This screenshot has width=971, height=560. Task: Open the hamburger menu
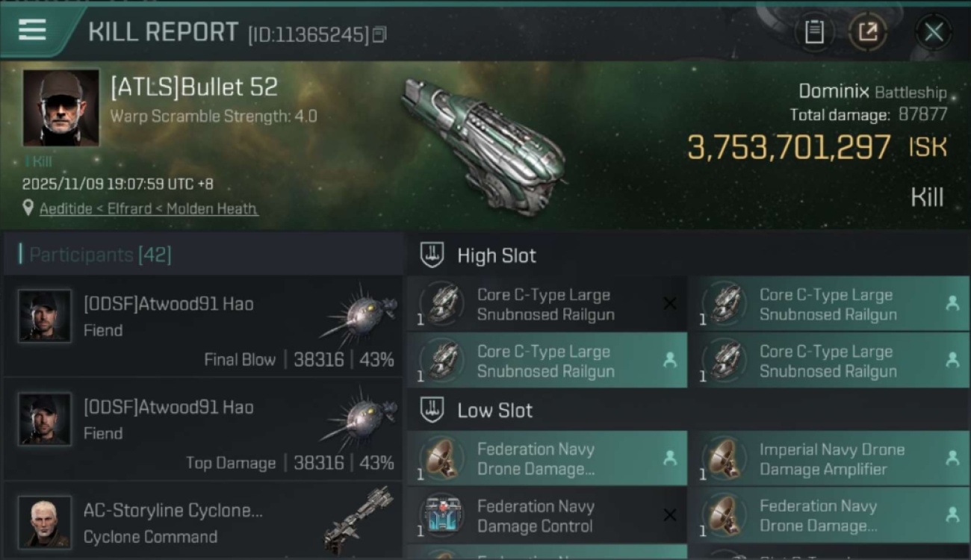coord(32,30)
